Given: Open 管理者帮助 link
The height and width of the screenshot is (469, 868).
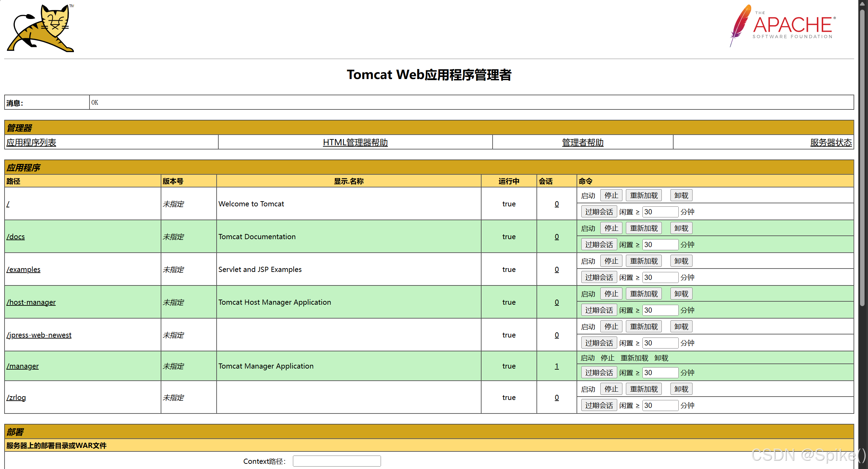Looking at the screenshot, I should (x=582, y=142).
